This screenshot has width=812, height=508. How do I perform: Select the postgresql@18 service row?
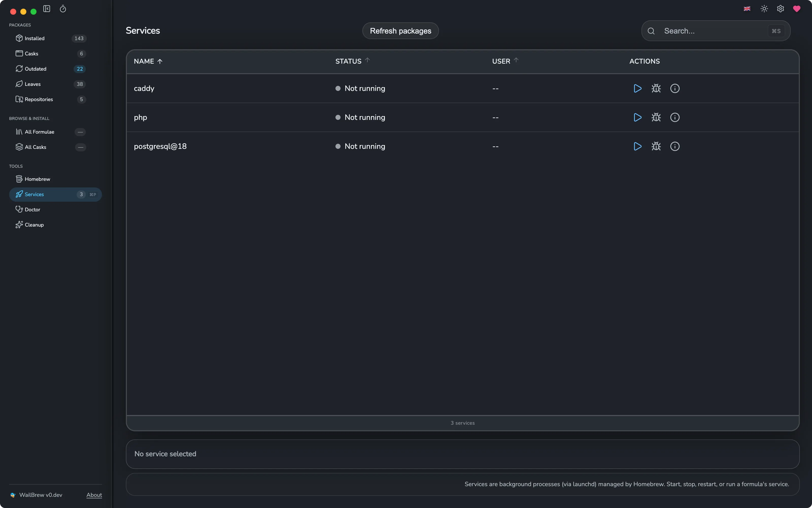[462, 146]
